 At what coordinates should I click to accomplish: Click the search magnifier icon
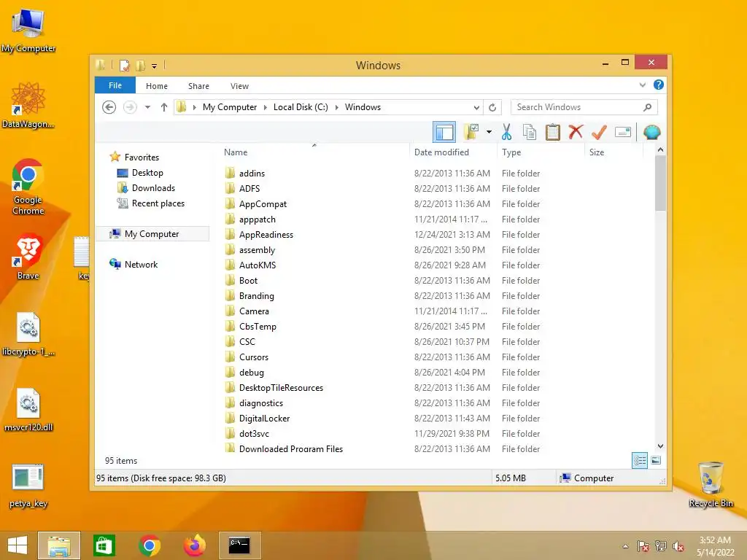pos(647,107)
